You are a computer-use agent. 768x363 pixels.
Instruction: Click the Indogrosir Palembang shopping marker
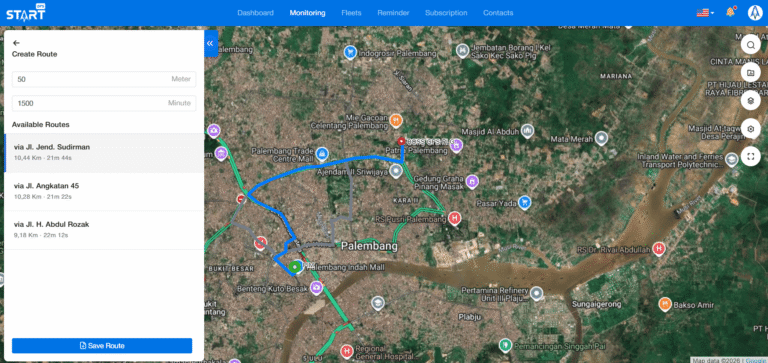(350, 52)
